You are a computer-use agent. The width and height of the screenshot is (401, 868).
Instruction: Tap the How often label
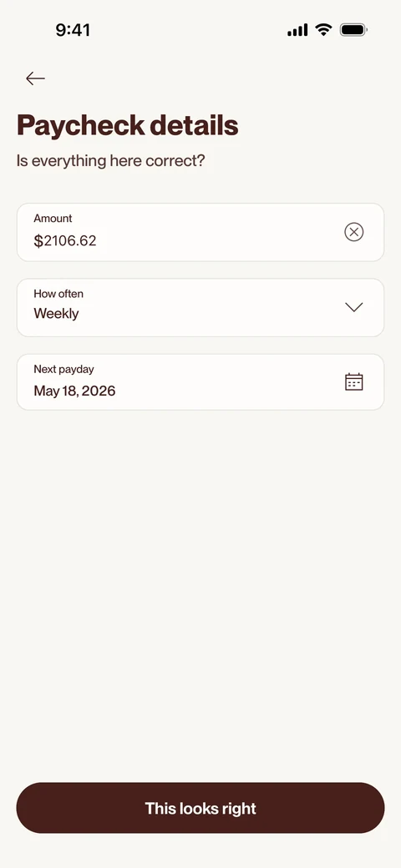[x=58, y=294]
